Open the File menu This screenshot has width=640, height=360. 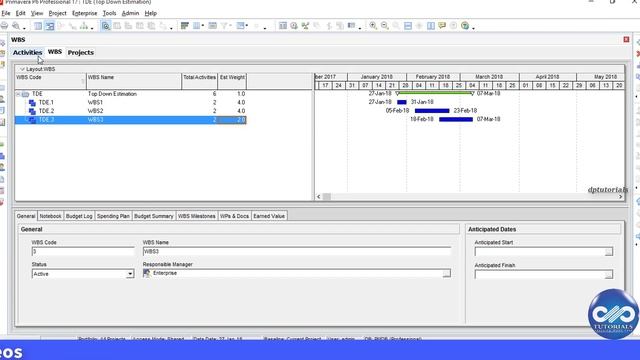[6, 13]
